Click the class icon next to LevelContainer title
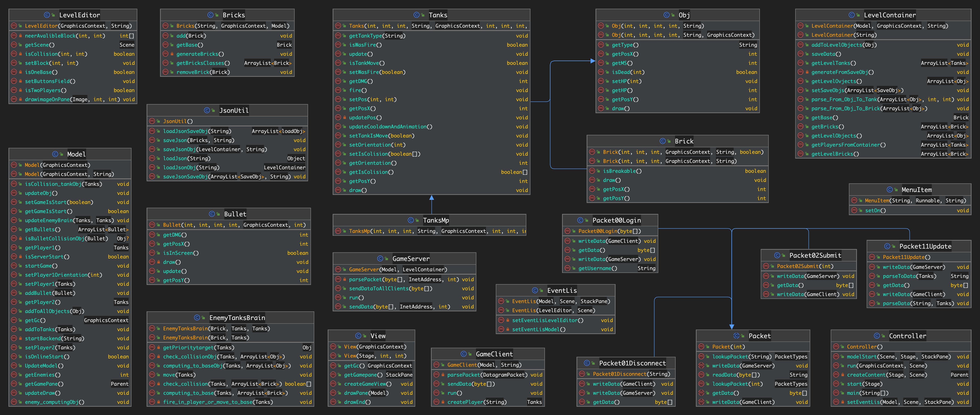This screenshot has height=415, width=980. [851, 15]
